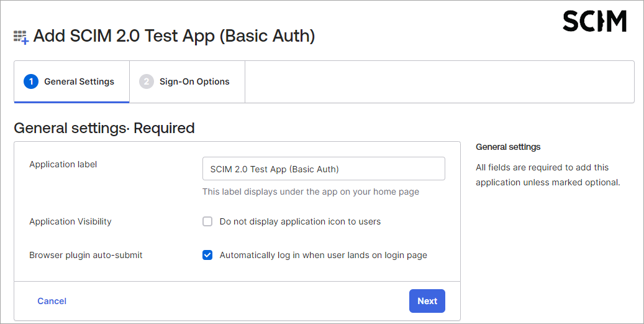Click the Cancel link
Image resolution: width=644 pixels, height=324 pixels.
52,301
